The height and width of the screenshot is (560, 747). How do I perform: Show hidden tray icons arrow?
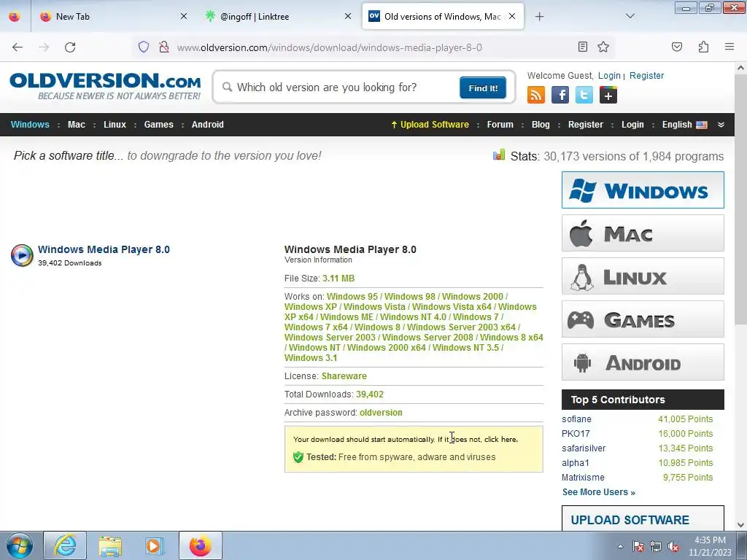620,547
